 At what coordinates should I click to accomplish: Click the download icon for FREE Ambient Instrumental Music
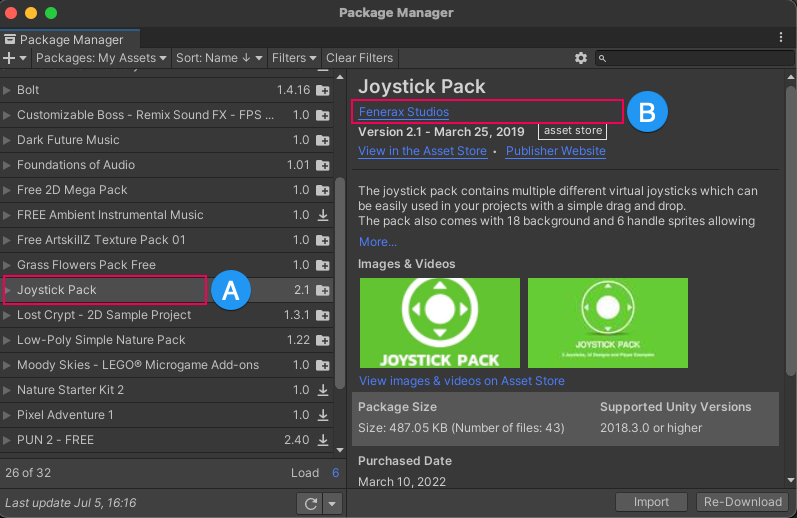pyautogui.click(x=322, y=215)
